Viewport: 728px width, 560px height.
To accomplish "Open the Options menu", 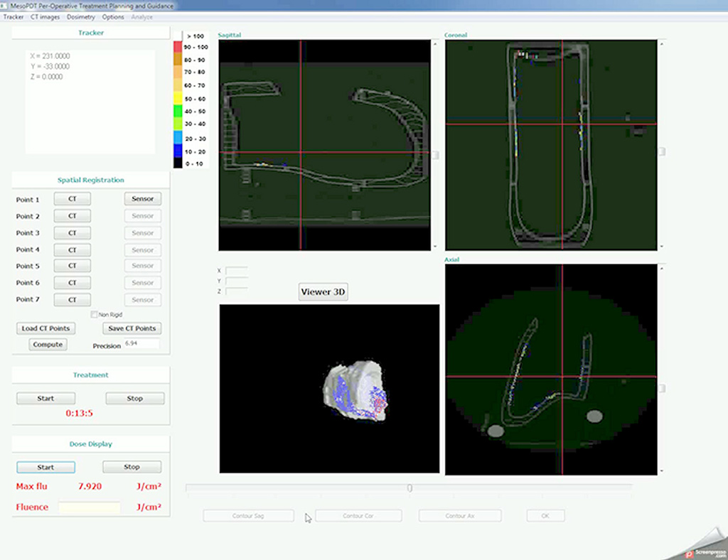I will [x=113, y=17].
